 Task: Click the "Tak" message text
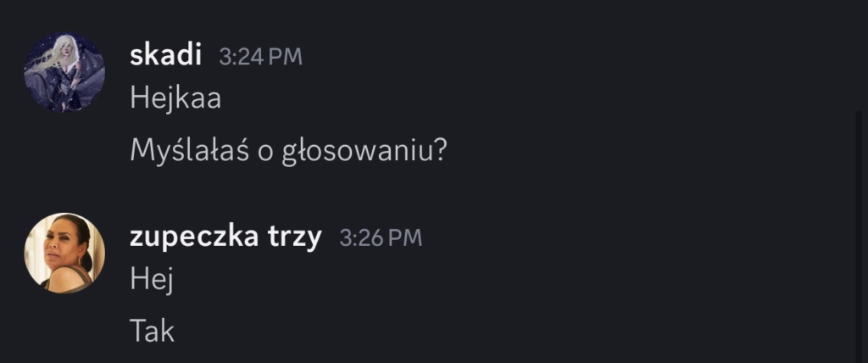tap(152, 331)
